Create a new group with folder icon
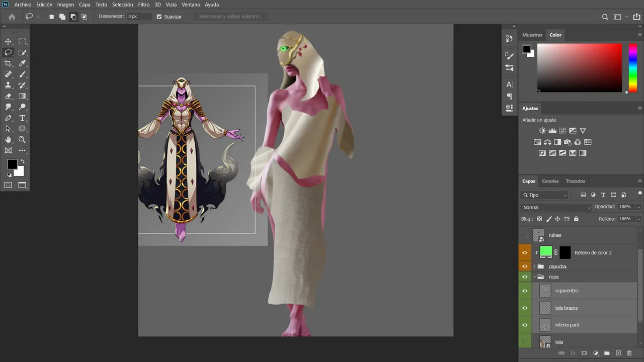 [x=607, y=353]
